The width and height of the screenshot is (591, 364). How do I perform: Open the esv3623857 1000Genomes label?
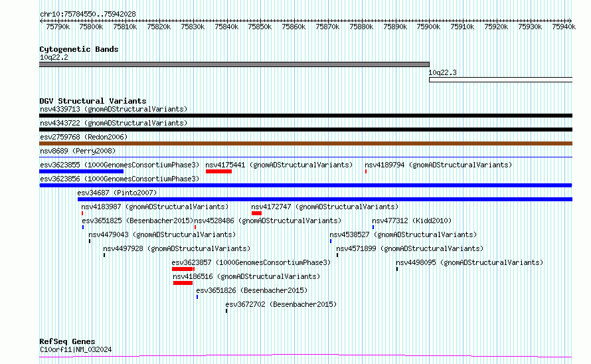coord(251,263)
